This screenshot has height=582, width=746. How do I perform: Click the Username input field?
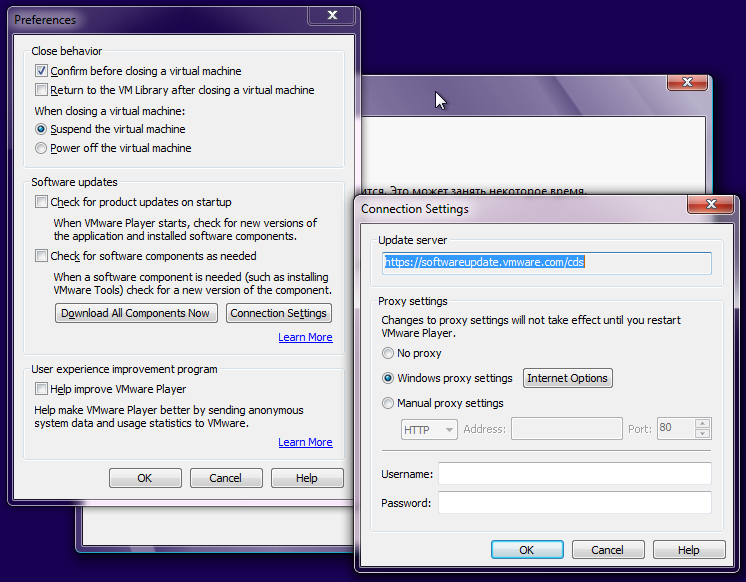575,473
